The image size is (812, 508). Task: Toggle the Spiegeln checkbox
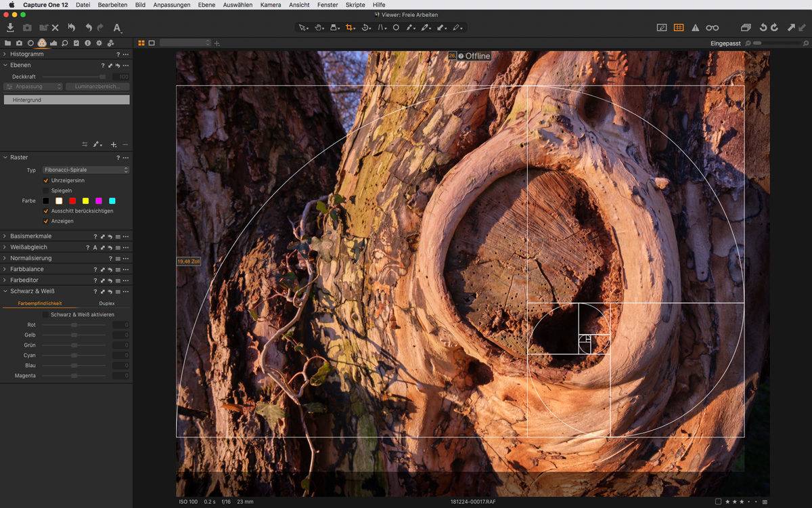(x=46, y=191)
